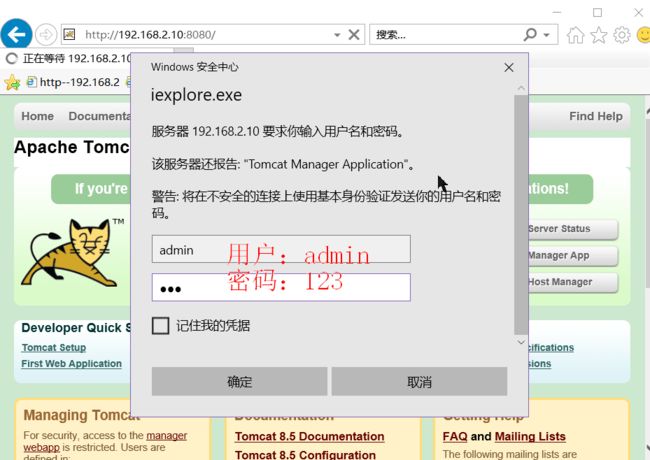This screenshot has width=650, height=460.
Task: Tick the remember my credentials checkbox
Action: tap(160, 326)
